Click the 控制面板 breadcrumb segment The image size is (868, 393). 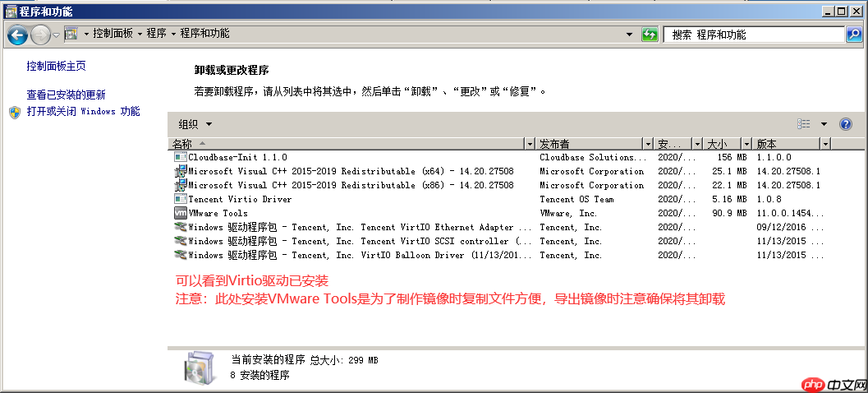click(113, 34)
